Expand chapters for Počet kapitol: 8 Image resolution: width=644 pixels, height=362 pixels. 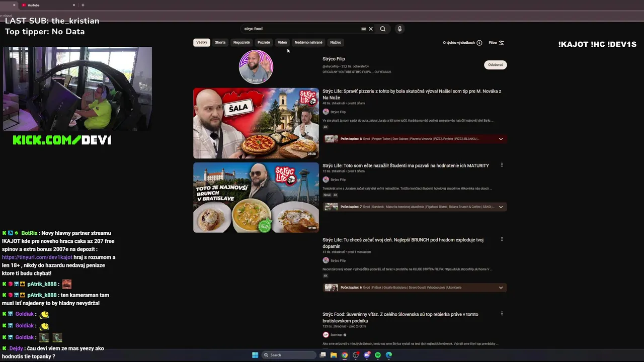(x=501, y=139)
